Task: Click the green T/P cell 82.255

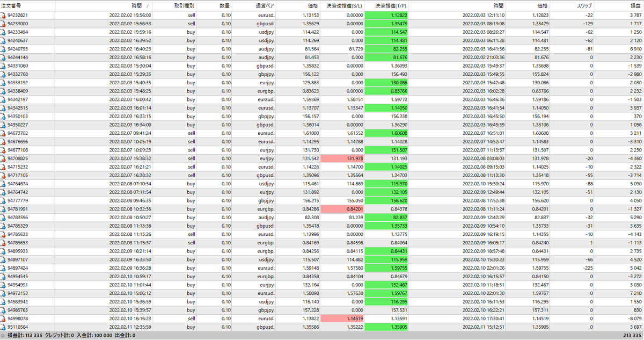Action: pyautogui.click(x=386, y=49)
